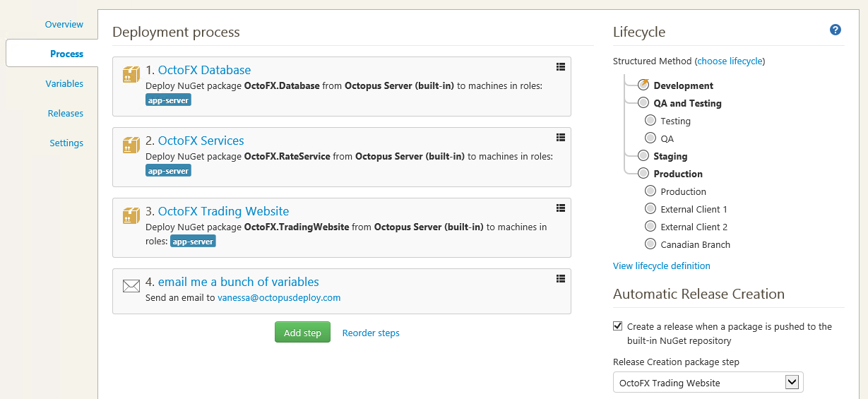The width and height of the screenshot is (868, 399).
Task: Open the Releases tab
Action: [x=65, y=113]
